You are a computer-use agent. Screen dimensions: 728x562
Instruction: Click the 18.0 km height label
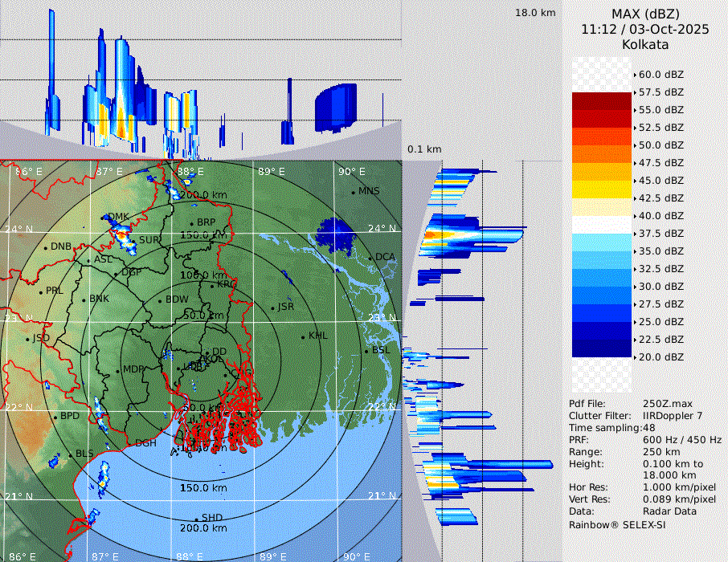tap(535, 13)
